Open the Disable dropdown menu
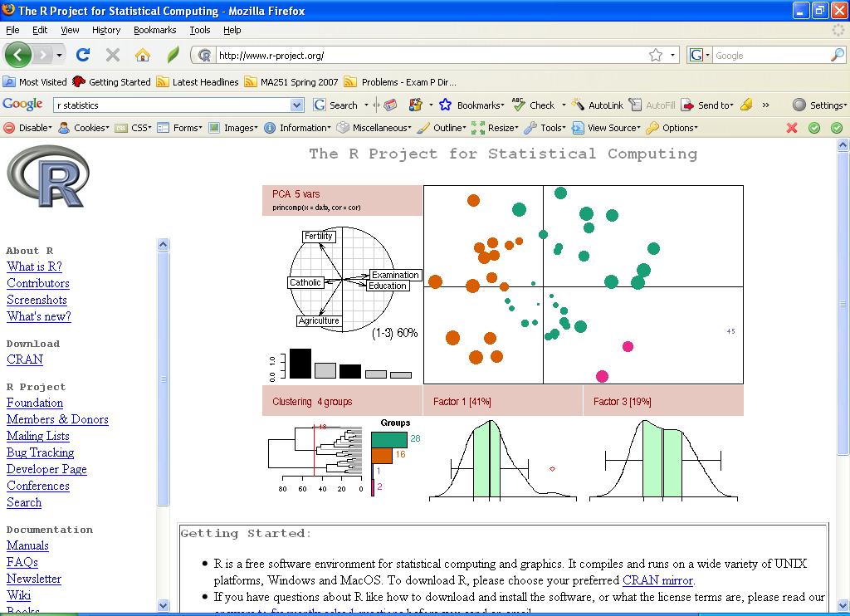850x616 pixels. [28, 128]
